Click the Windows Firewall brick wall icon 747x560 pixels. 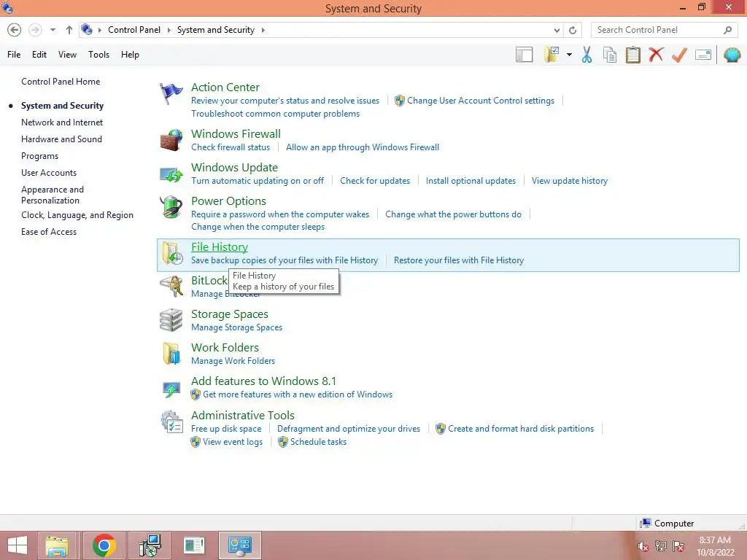point(171,140)
